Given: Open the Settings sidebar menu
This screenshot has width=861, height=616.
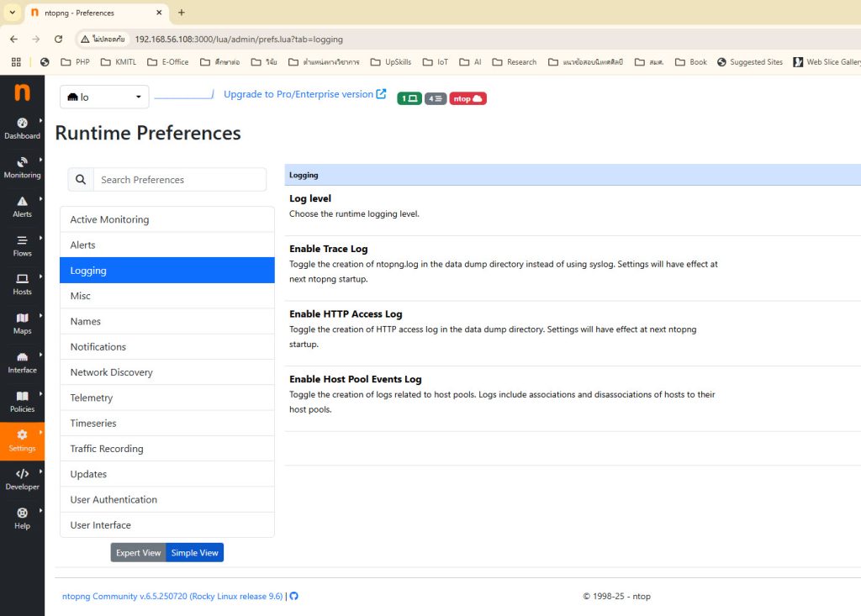Looking at the screenshot, I should (22, 441).
